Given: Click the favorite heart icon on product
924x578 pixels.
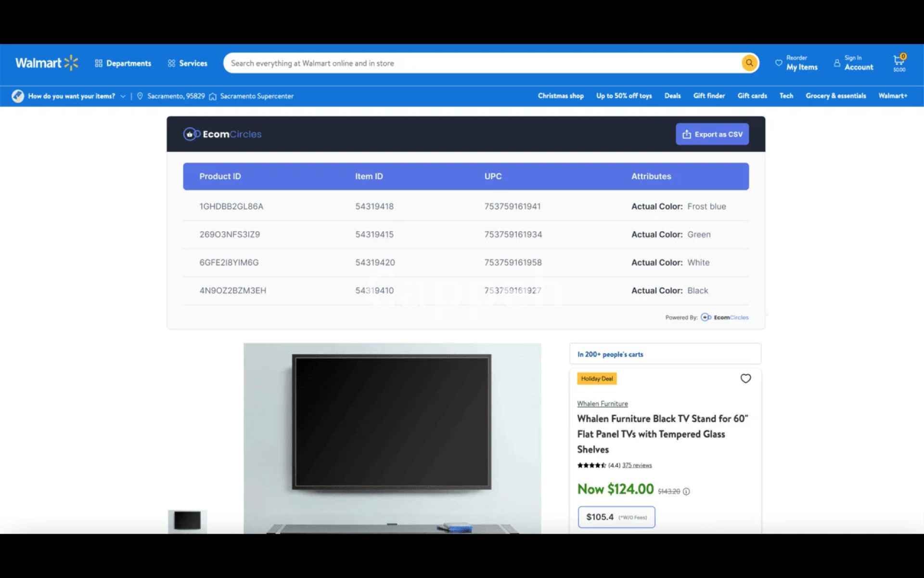Looking at the screenshot, I should tap(745, 379).
